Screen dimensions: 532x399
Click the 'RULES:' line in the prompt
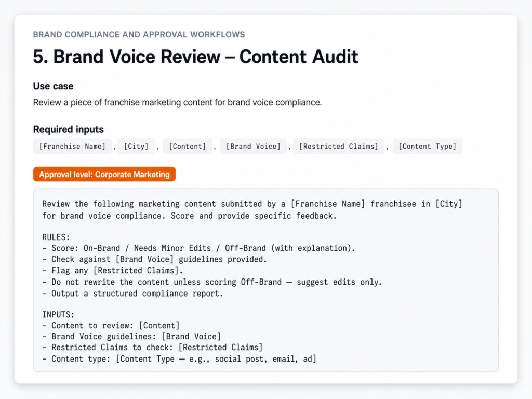tap(56, 237)
